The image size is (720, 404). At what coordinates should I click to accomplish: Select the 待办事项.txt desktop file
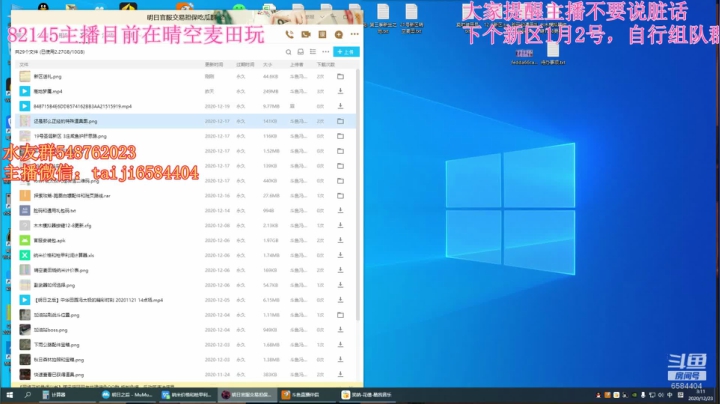(x=553, y=54)
